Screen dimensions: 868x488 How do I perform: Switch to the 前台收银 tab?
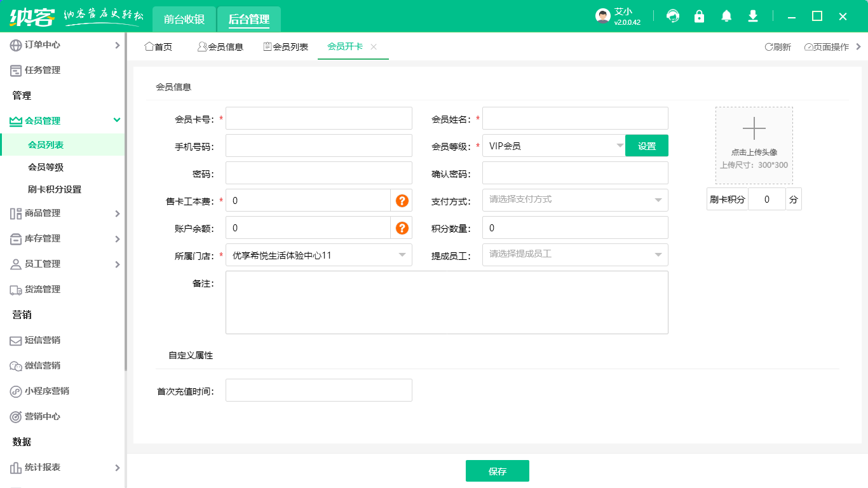click(184, 19)
